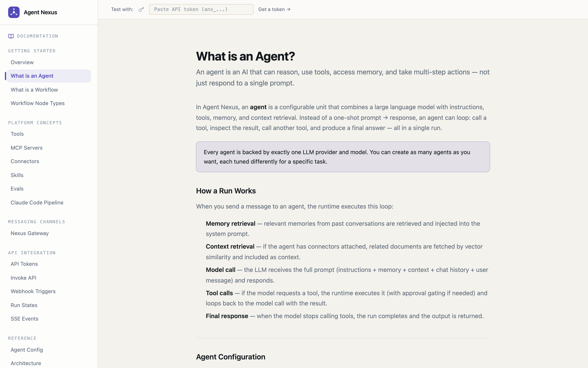588x368 pixels.
Task: Click the Agent Nexus title text
Action: click(40, 12)
